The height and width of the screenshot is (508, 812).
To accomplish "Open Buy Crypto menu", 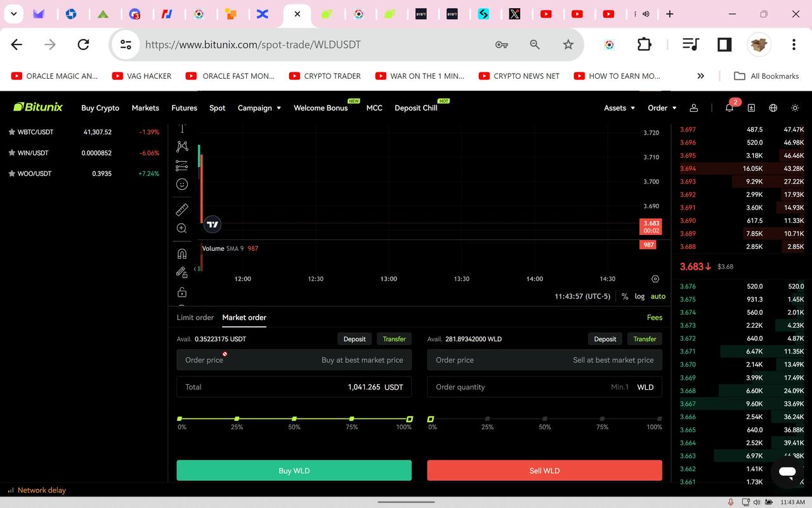I will [x=100, y=108].
